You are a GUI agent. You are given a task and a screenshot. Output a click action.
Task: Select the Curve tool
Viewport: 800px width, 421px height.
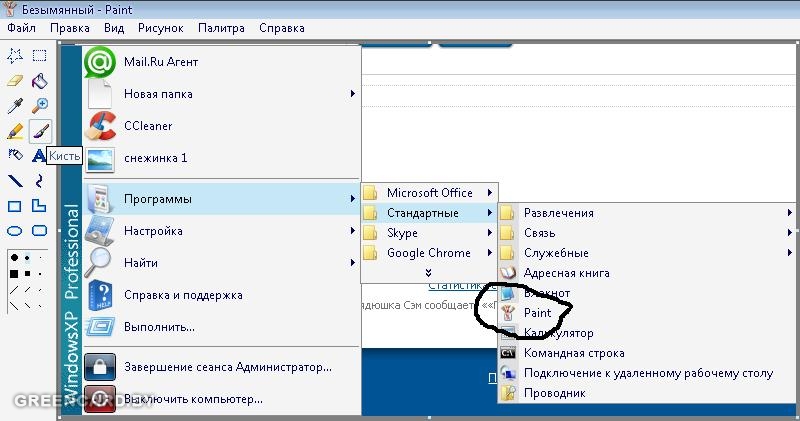pos(39,181)
